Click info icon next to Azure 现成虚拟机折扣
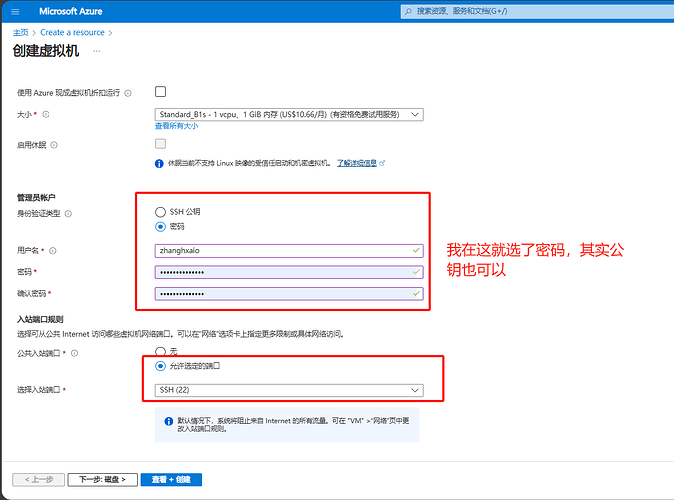The width and height of the screenshot is (674, 500). point(128,93)
